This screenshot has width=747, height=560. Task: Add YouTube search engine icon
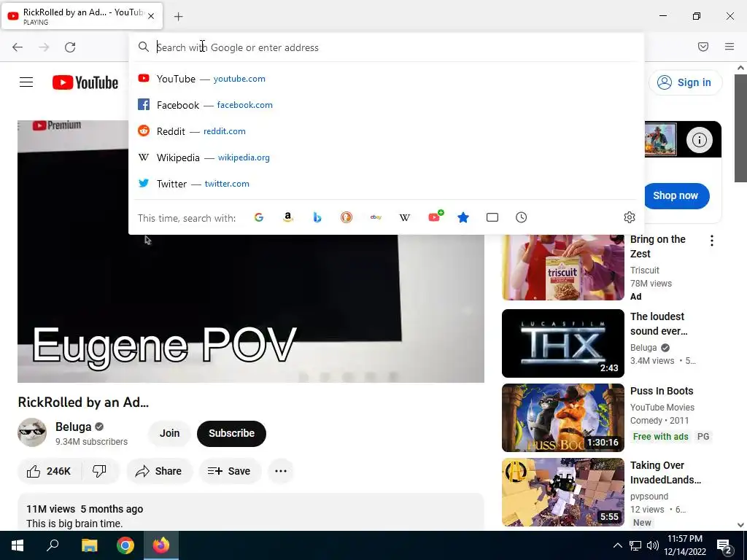435,217
